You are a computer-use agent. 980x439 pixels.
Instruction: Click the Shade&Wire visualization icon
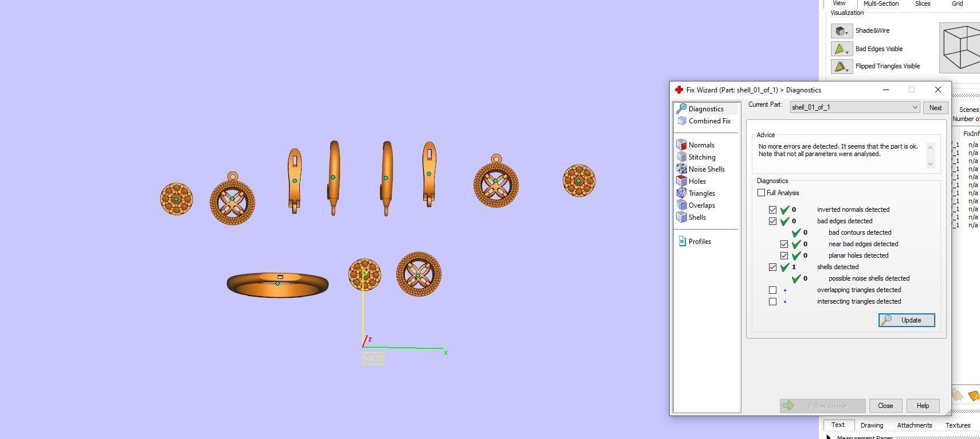pos(841,31)
